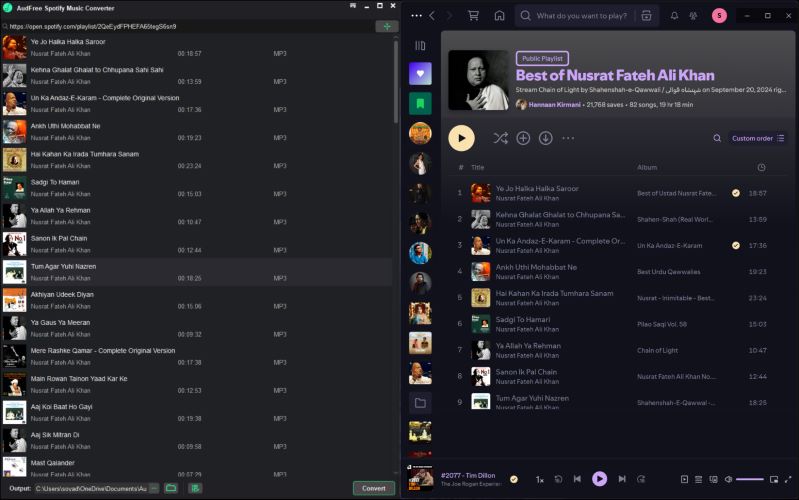Enable shuffle for the playlist
This screenshot has width=799, height=500.
tap(500, 138)
